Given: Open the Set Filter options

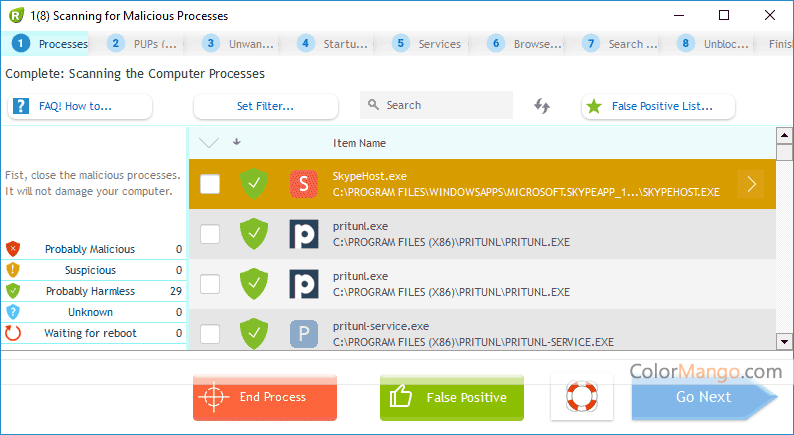Looking at the screenshot, I should click(265, 106).
